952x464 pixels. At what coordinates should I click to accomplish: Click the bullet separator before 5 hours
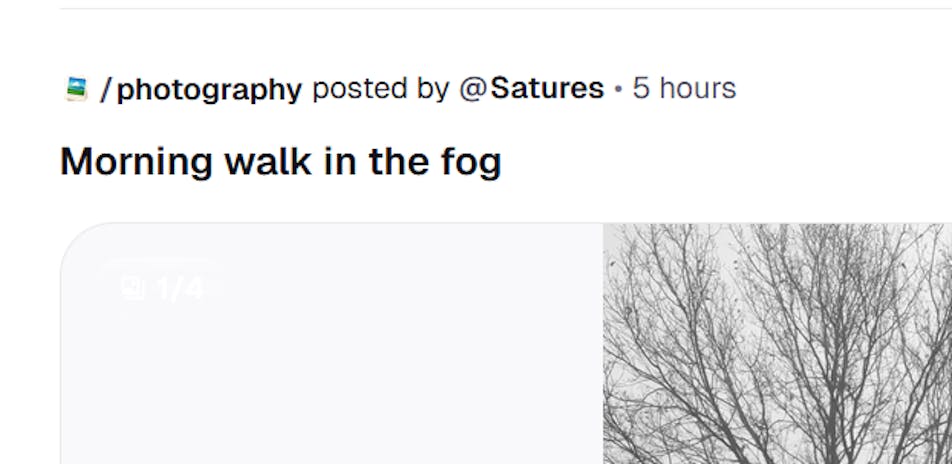pos(618,90)
